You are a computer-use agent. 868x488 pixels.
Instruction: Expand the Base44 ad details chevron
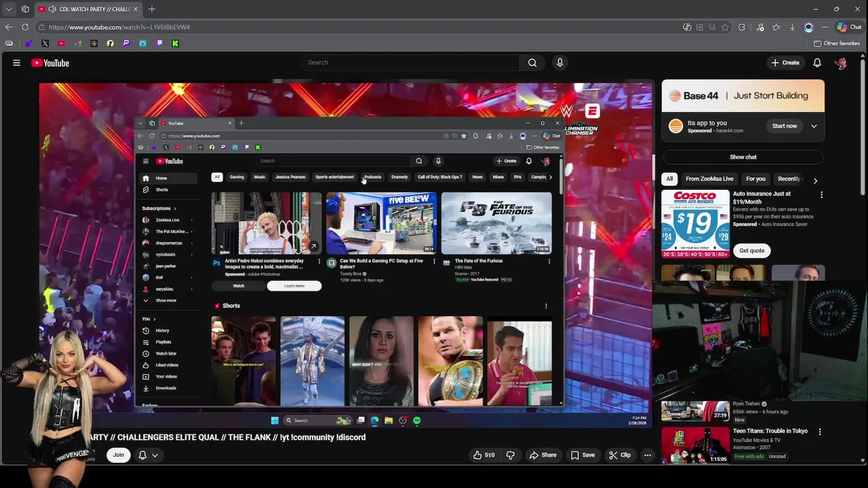click(814, 126)
